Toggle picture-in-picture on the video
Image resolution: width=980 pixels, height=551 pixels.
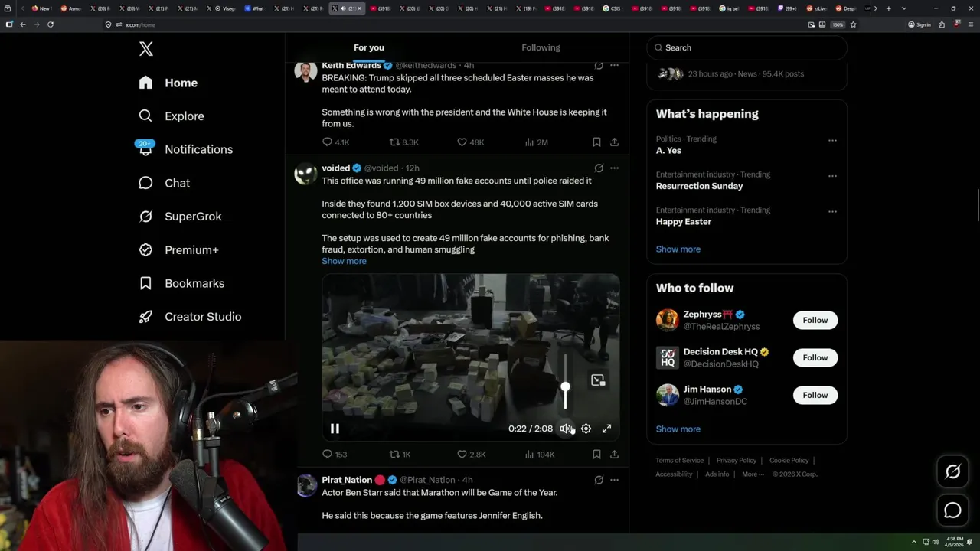pos(598,380)
